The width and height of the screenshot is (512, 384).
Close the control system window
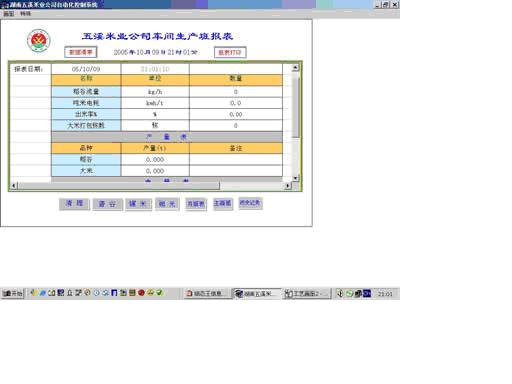pos(395,5)
